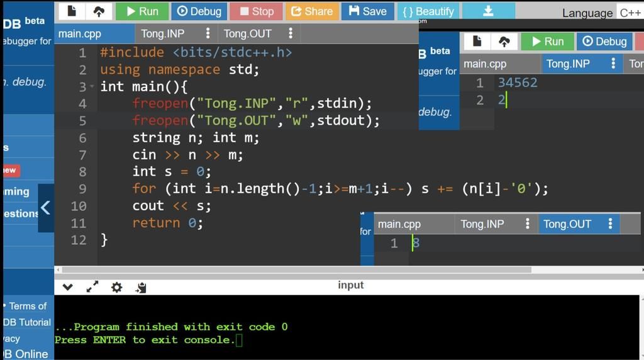Switch to main.cpp tab in main editor
The image size is (644, 360).
click(94, 34)
